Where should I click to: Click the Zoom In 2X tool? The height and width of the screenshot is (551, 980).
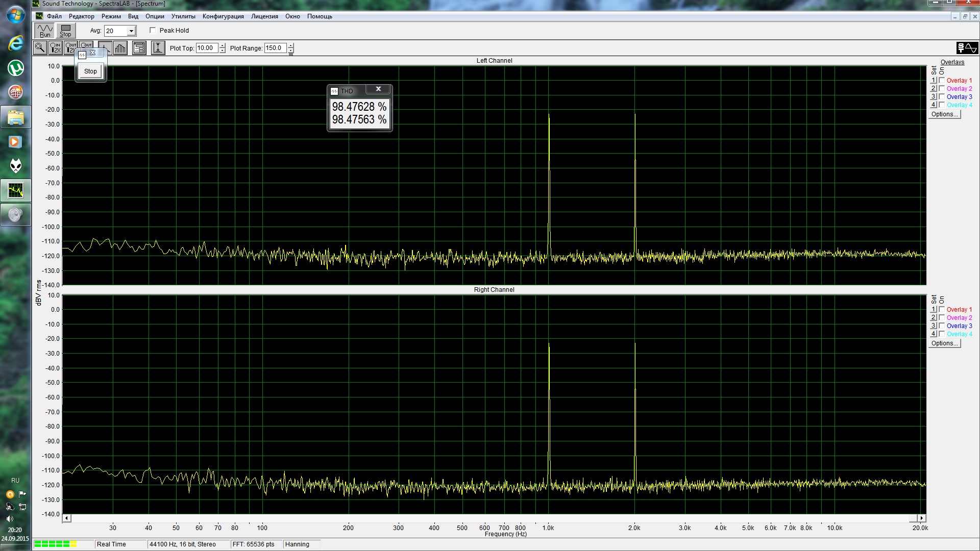coord(55,48)
